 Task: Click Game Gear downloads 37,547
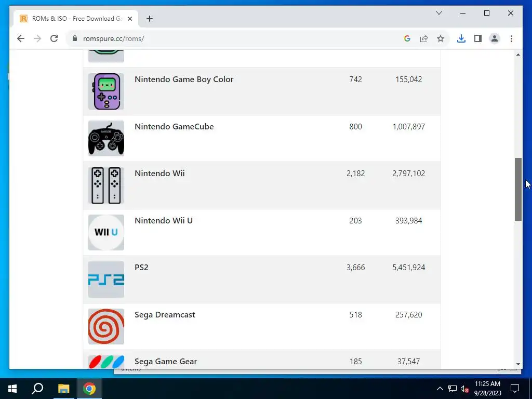[408, 362]
